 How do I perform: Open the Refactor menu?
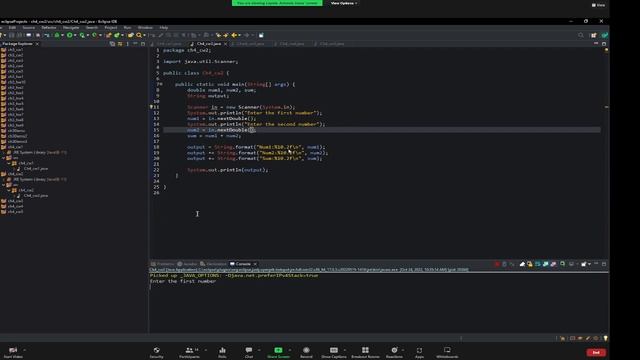[x=49, y=28]
